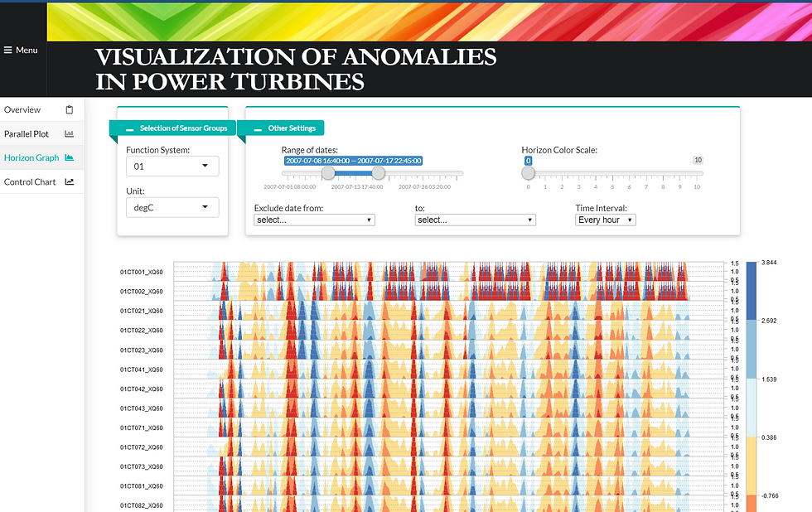Click the selected date range value label
812x512 pixels.
coord(353,161)
